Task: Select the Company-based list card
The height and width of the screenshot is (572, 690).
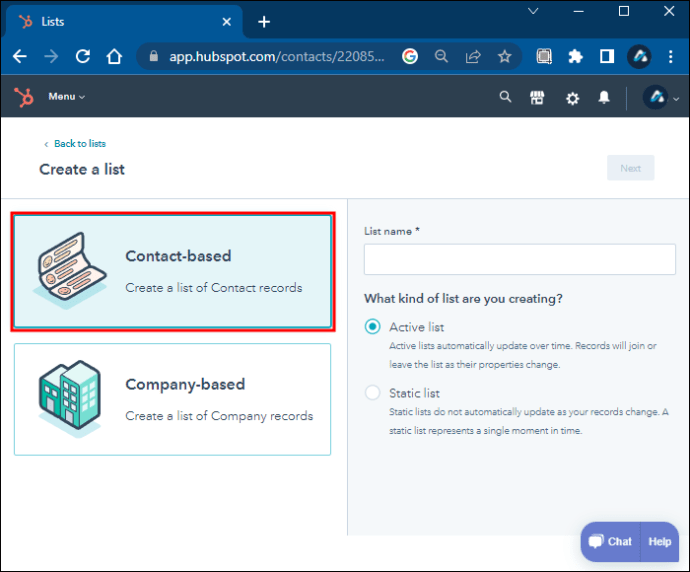Action: click(172, 400)
